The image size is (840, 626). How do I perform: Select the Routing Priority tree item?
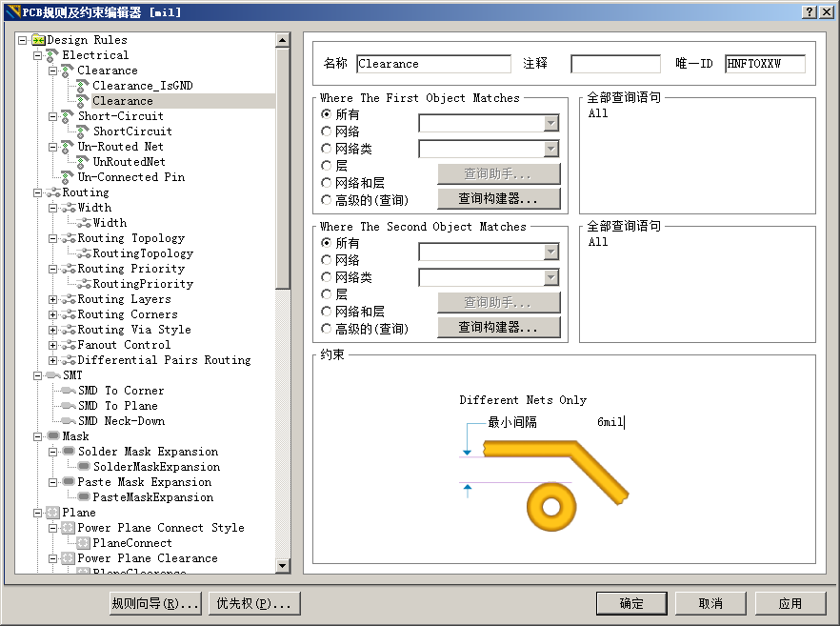click(131, 269)
